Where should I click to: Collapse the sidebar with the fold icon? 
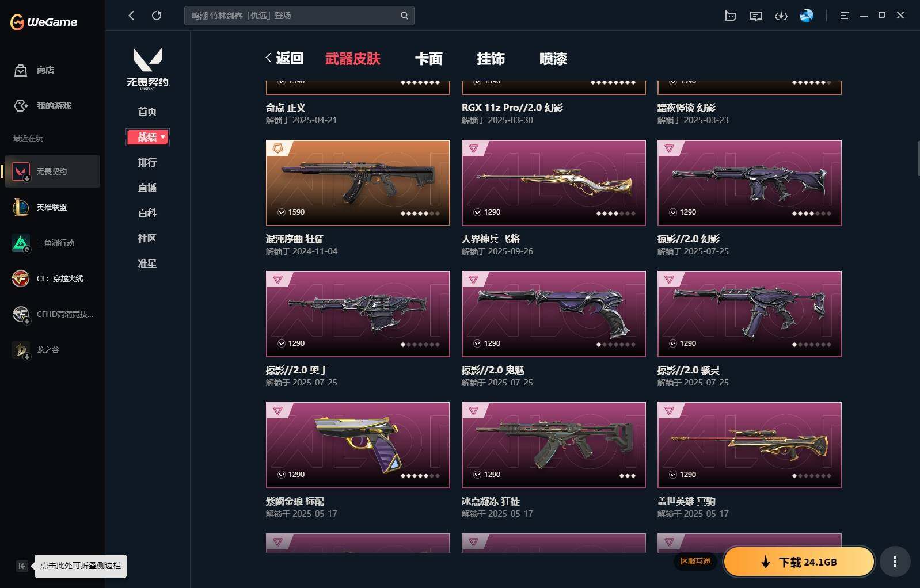(x=22, y=566)
